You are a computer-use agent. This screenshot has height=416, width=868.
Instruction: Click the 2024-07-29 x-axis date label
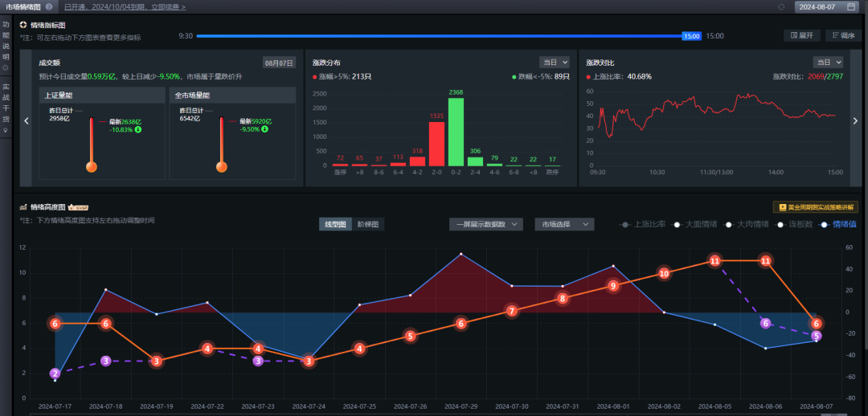(x=461, y=406)
